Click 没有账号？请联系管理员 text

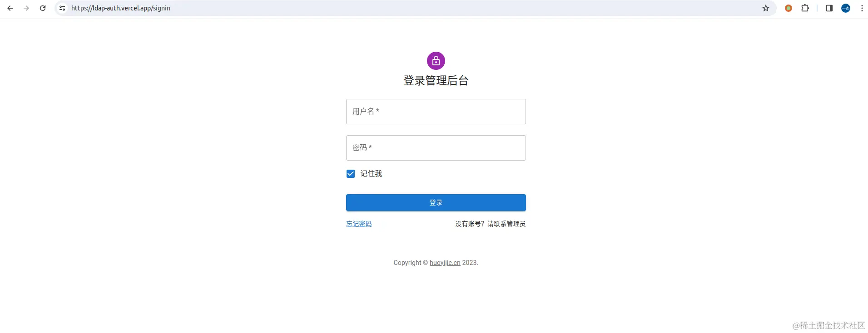coord(491,224)
